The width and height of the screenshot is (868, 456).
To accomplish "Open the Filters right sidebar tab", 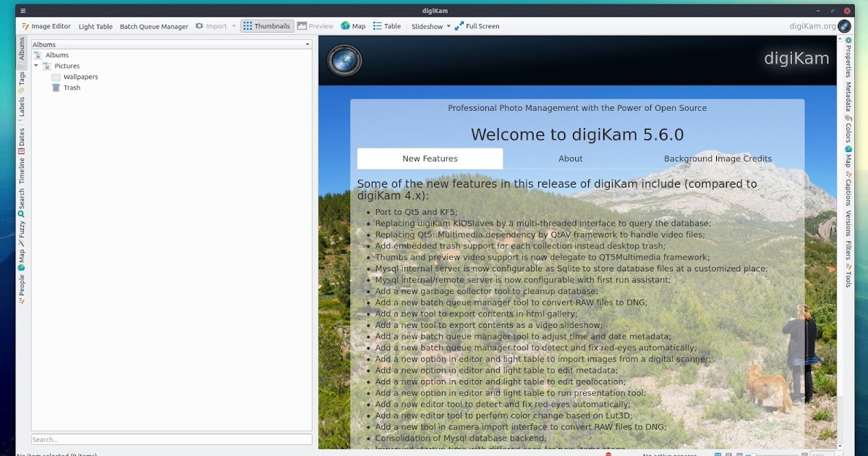I will click(x=848, y=251).
